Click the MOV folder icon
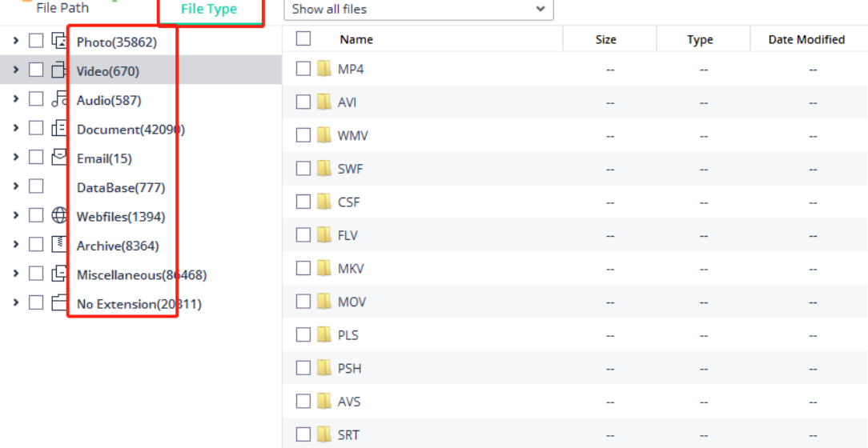This screenshot has height=448, width=868. click(323, 302)
